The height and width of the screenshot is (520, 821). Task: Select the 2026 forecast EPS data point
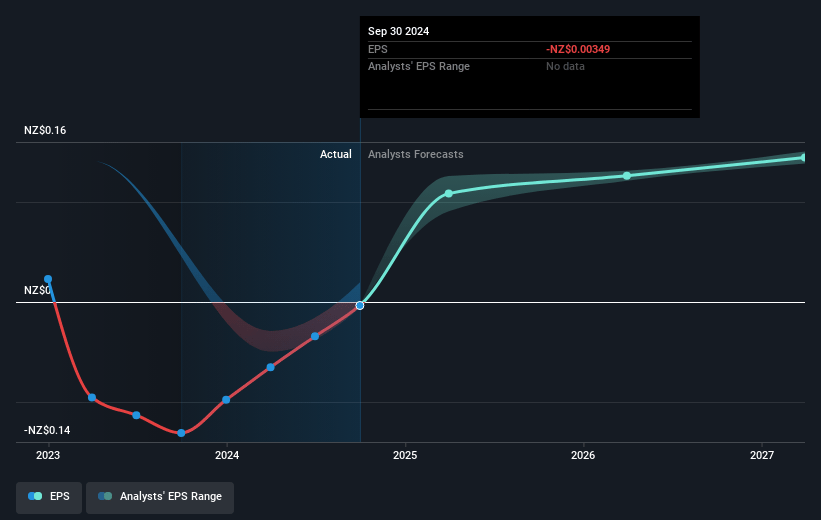tap(627, 176)
